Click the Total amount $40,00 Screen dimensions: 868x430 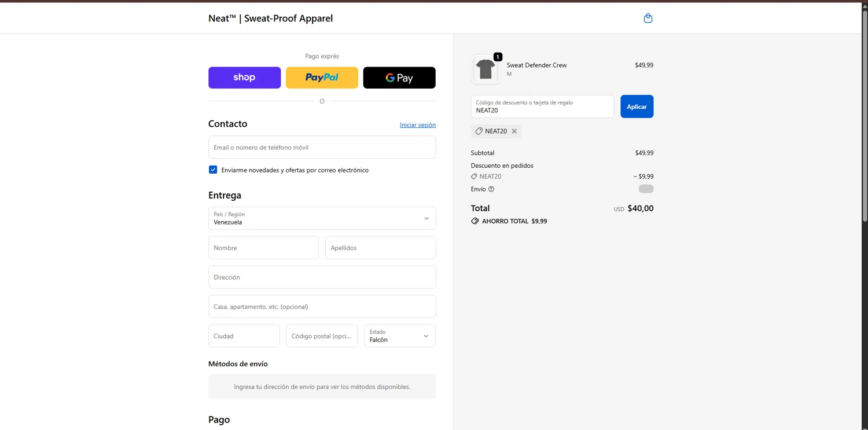click(641, 208)
